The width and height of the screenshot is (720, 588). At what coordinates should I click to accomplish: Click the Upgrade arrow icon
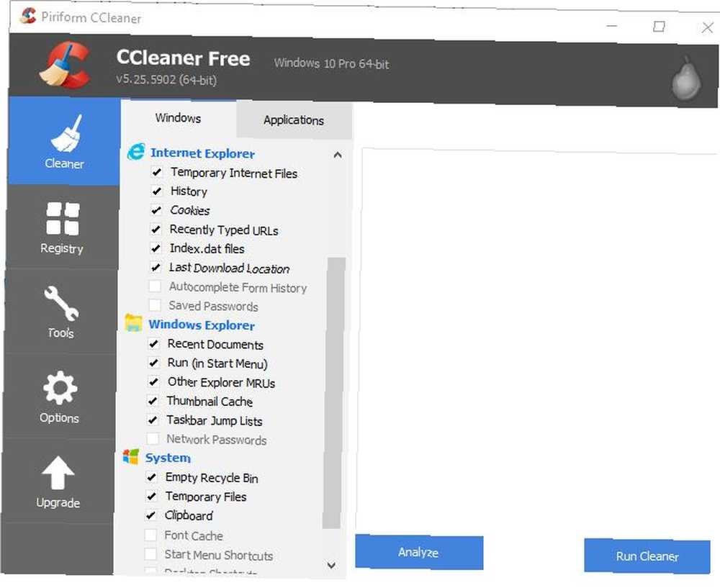58,473
